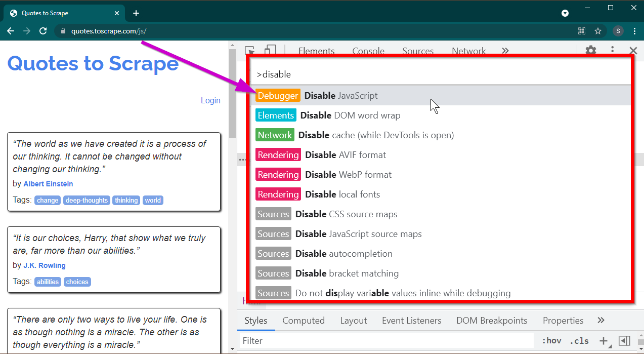
Task: Show more DevTools panels chevron
Action: pos(505,51)
